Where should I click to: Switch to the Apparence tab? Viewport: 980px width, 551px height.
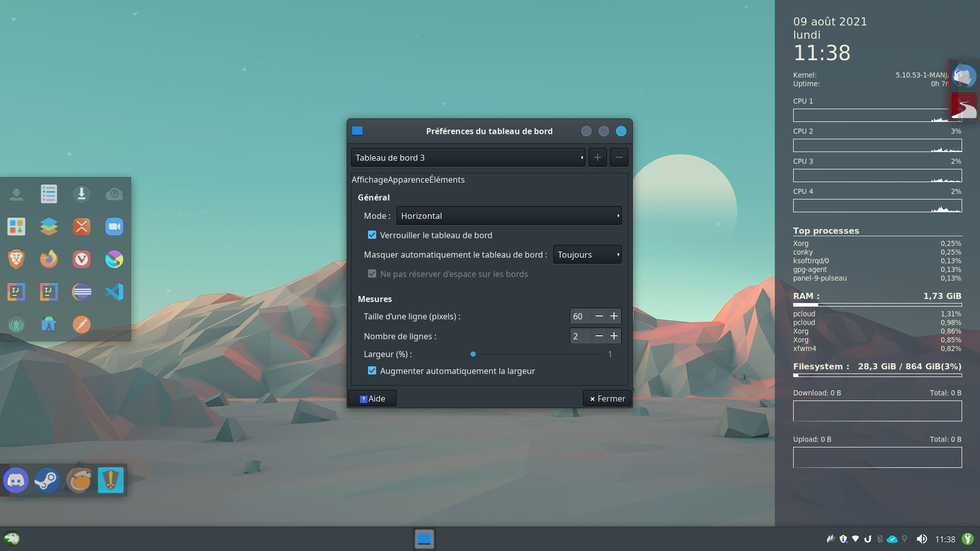pos(408,180)
